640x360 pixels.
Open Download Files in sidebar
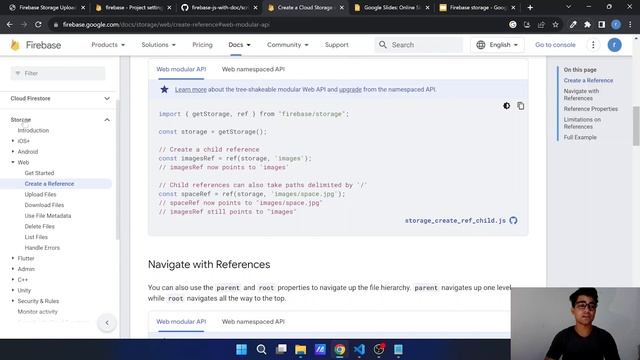44,205
